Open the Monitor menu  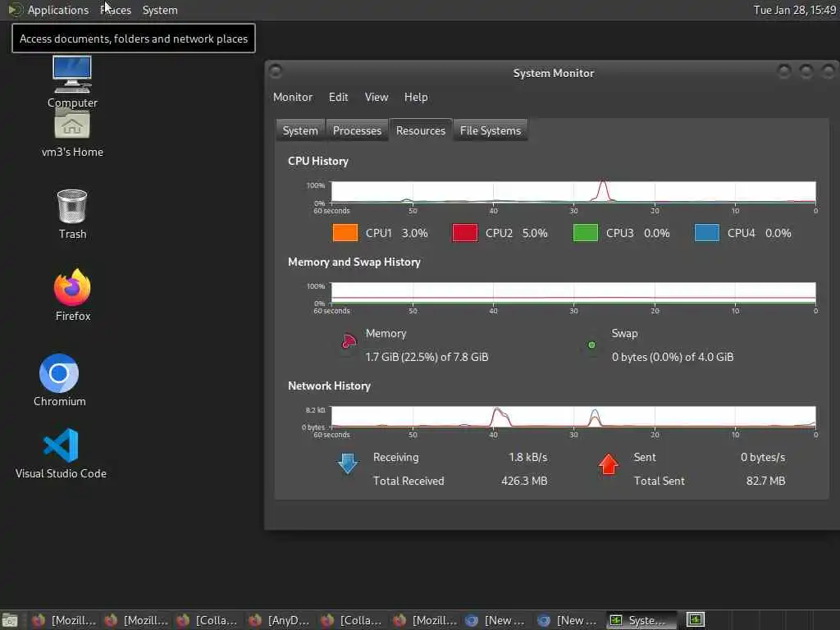293,97
